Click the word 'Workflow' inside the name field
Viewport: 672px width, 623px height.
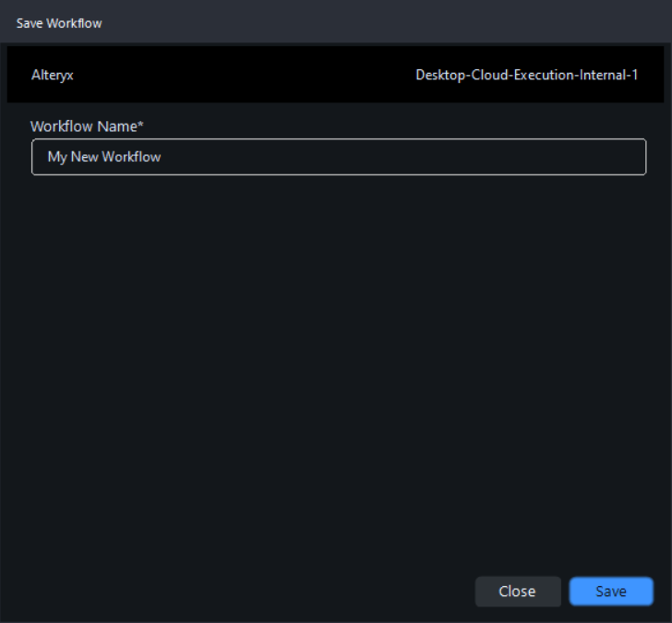[x=131, y=157]
